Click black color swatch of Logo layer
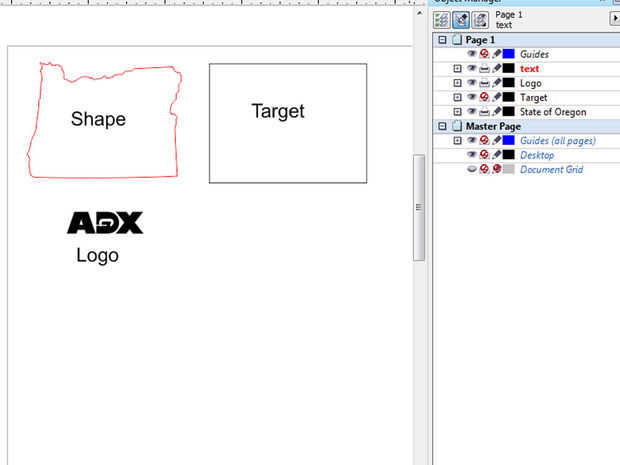The height and width of the screenshot is (465, 620). coord(508,83)
